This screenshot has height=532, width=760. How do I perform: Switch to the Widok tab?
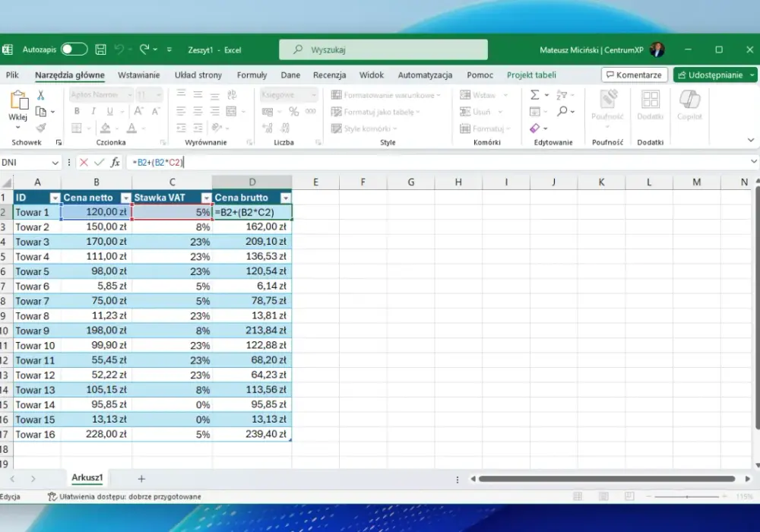[x=372, y=75]
